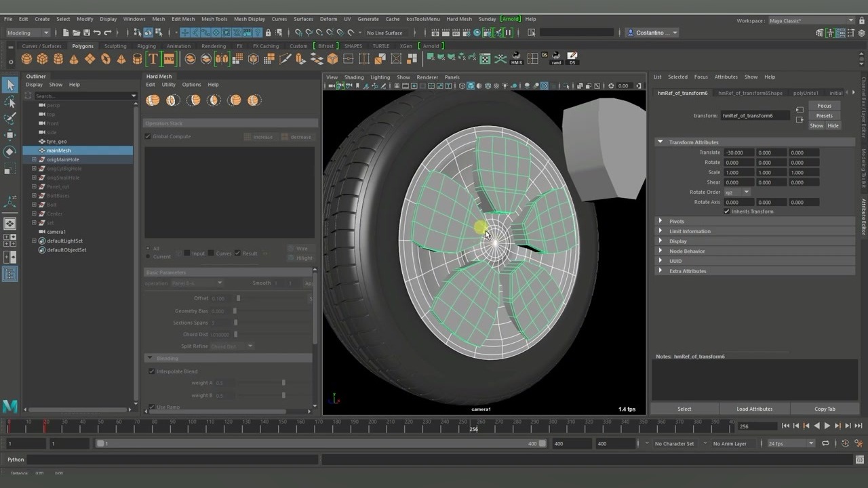Image resolution: width=868 pixels, height=488 pixels.
Task: Click the polygon Type text tool icon
Action: tap(153, 60)
